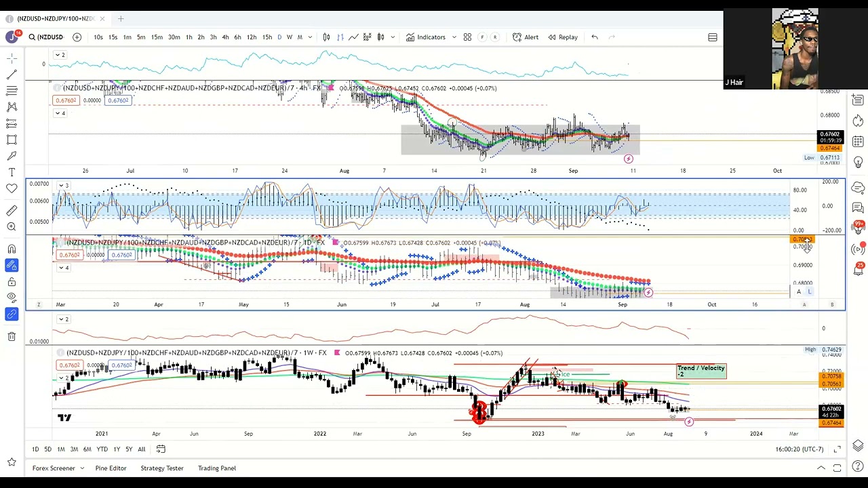The image size is (868, 488).
Task: Select the crosshair cursor tool
Action: click(x=12, y=59)
